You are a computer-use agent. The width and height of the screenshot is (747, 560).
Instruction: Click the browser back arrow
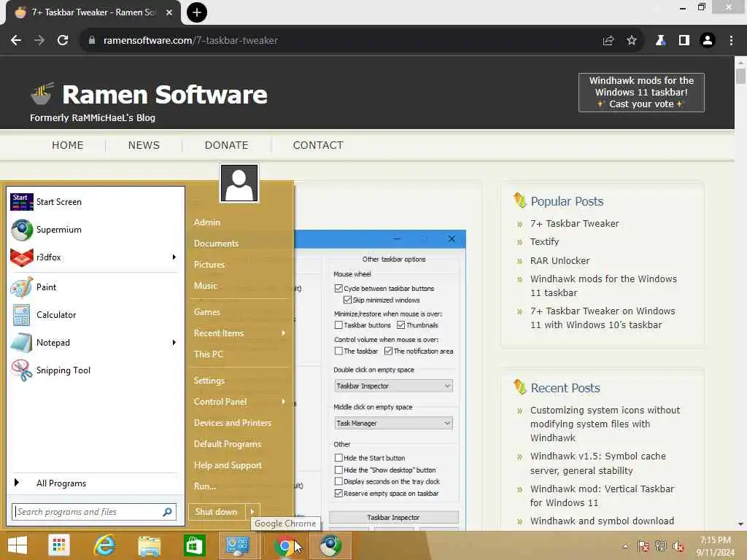pos(16,41)
